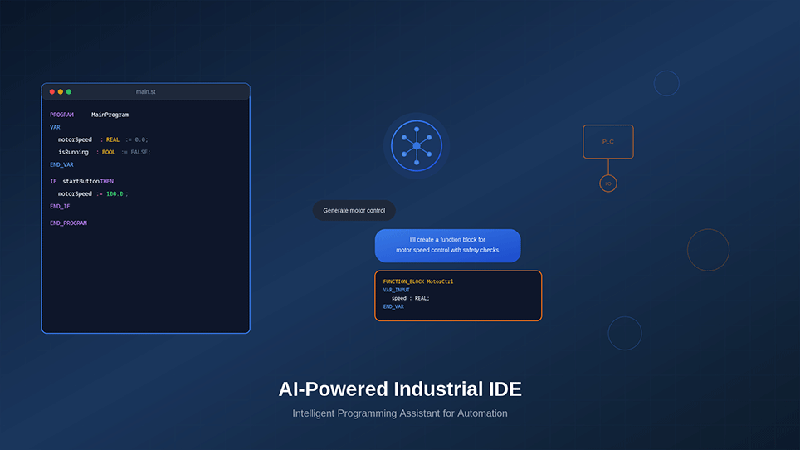Click the 'motorSpeed : REAL' declaration line
Screen dimensions: 800x450
[103, 139]
